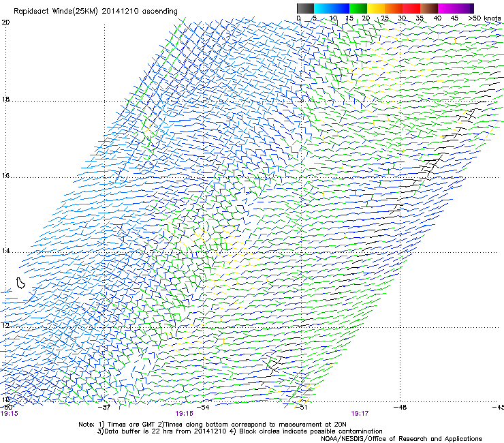
Task: Choose the yellow 20-25 knots color band
Action: click(x=376, y=8)
